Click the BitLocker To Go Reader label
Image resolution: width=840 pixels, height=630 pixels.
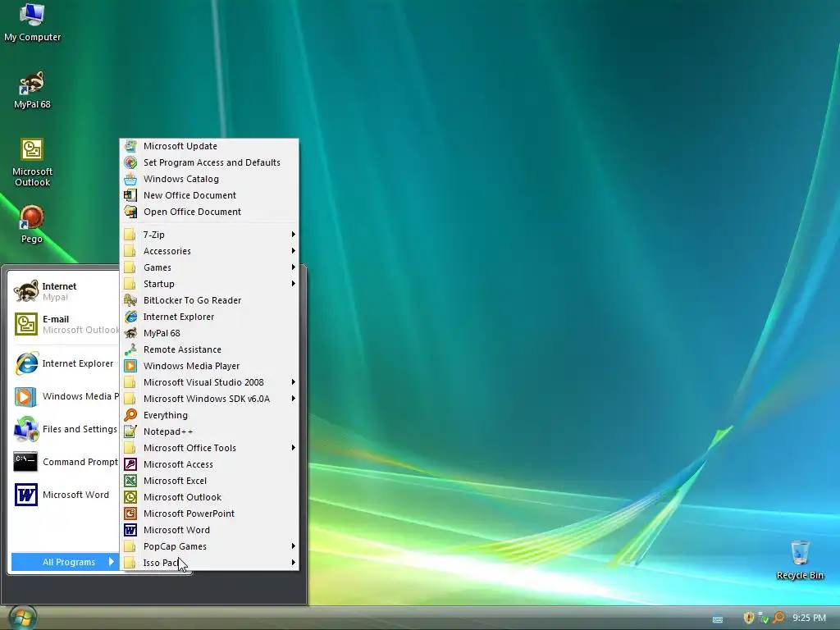192,300
